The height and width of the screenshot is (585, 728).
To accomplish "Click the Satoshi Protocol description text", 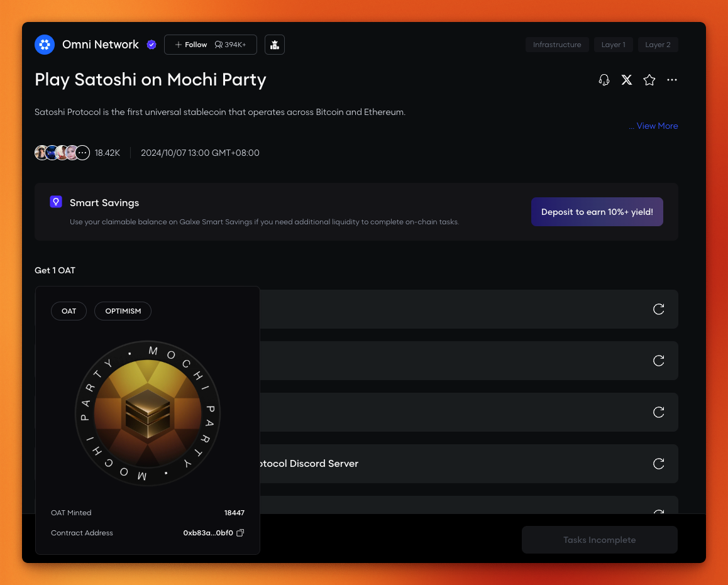I will (220, 112).
